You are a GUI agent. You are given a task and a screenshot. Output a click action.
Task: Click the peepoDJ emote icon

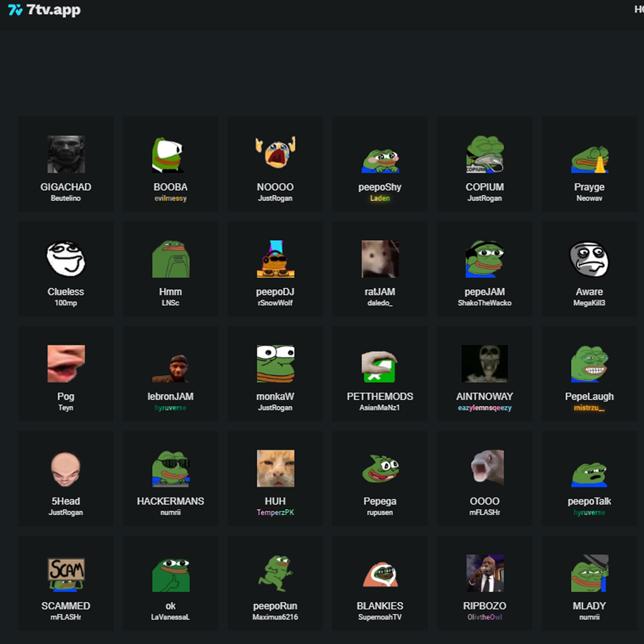tap(275, 259)
